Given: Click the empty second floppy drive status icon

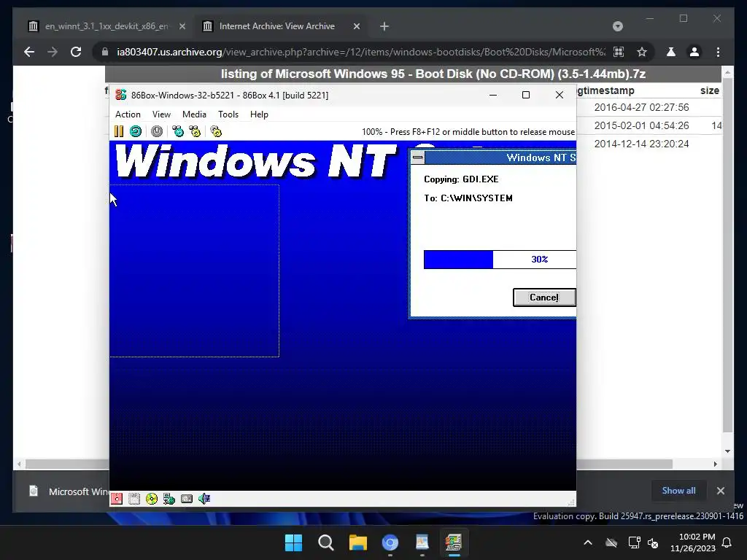Looking at the screenshot, I should (x=134, y=499).
